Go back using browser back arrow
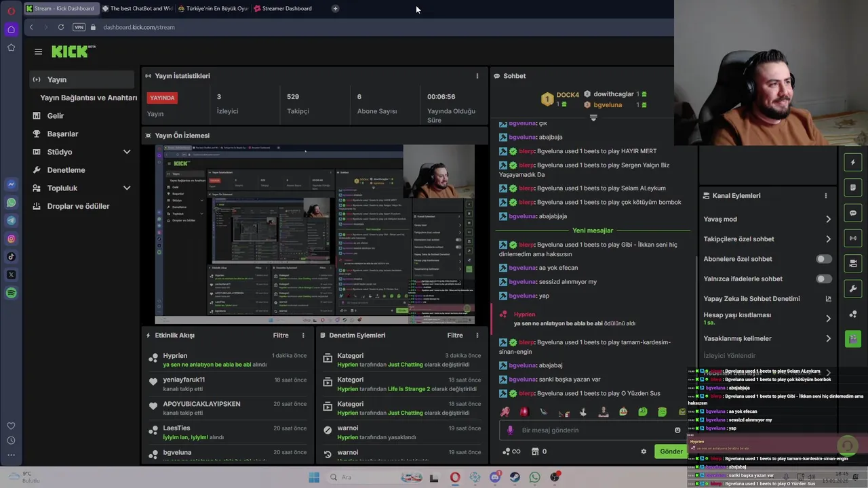 tap(31, 27)
